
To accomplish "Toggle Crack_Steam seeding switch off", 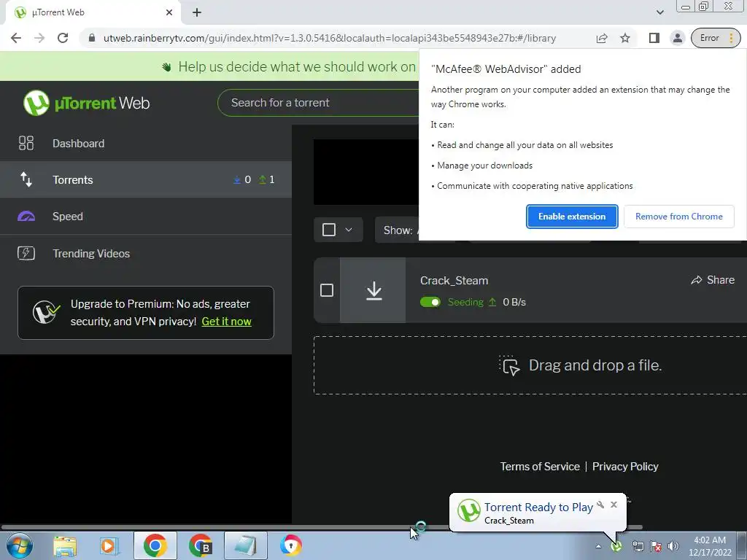I will pos(430,303).
